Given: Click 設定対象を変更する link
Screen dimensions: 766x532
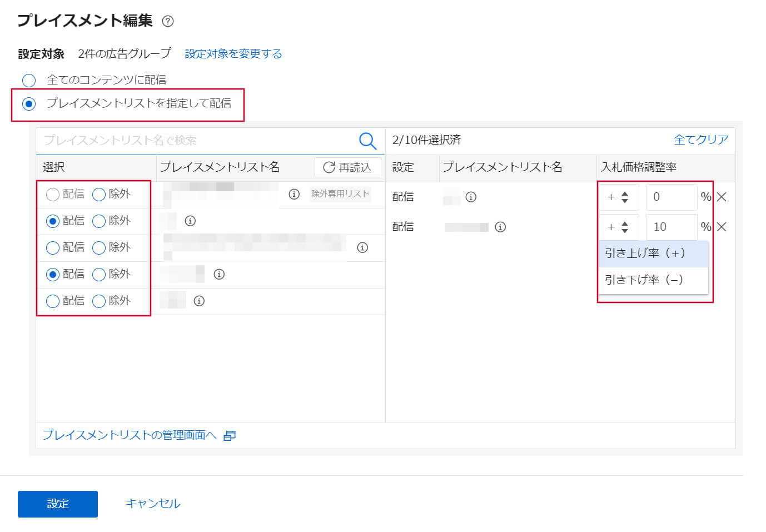Looking at the screenshot, I should click(x=233, y=54).
